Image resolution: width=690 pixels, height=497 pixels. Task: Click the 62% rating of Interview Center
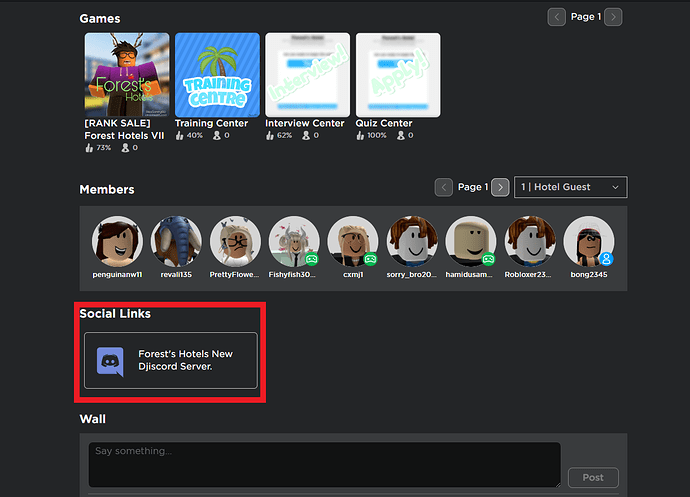click(x=284, y=136)
